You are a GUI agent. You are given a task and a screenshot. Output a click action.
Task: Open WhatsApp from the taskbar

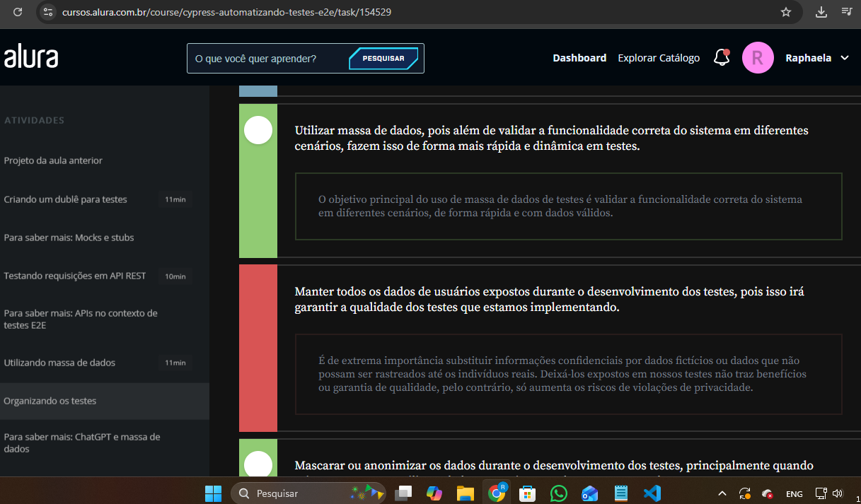(558, 493)
